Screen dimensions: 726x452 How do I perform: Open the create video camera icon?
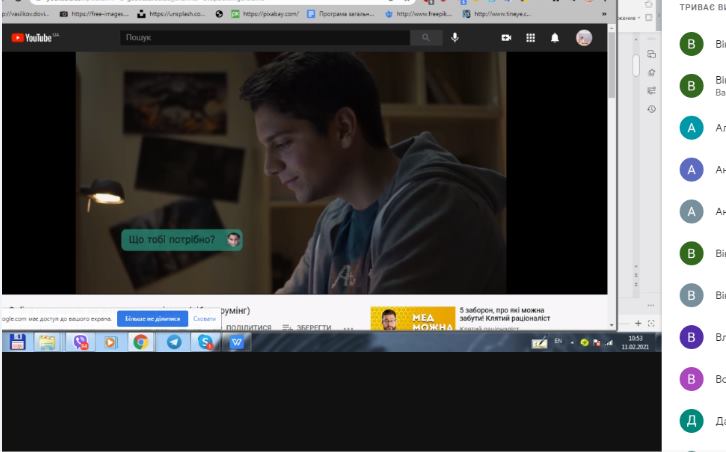[506, 38]
